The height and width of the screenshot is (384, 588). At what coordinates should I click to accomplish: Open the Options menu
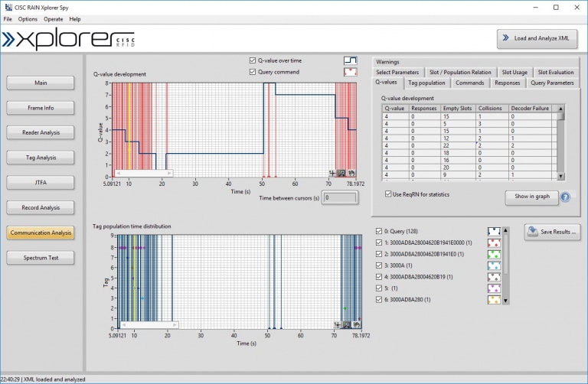click(x=28, y=19)
